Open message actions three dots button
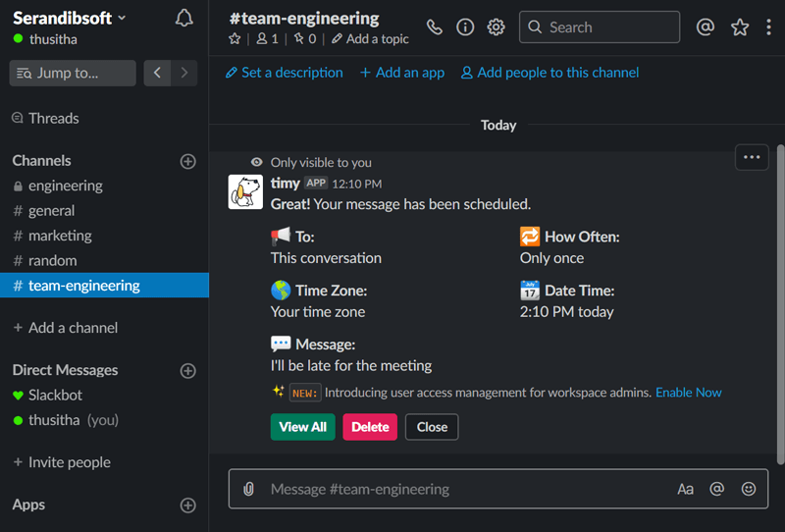The height and width of the screenshot is (532, 785). point(752,157)
